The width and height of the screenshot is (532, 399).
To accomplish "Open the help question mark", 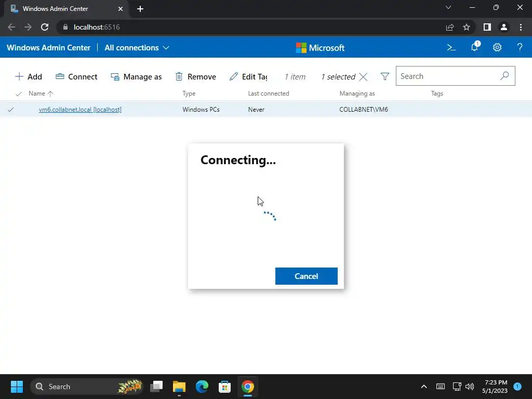I will tap(520, 47).
